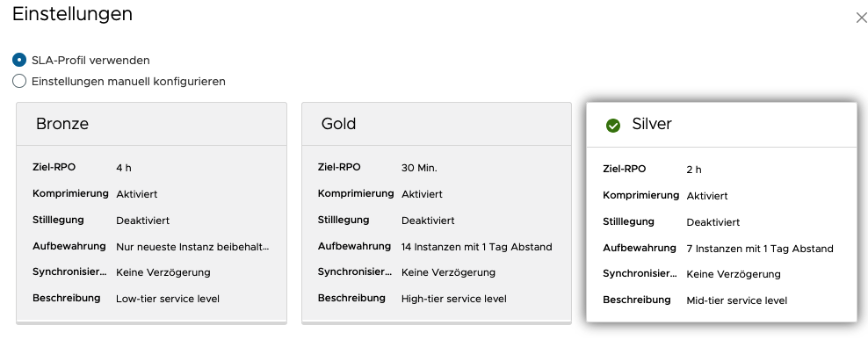Click the Silver profile card header

pos(721,125)
